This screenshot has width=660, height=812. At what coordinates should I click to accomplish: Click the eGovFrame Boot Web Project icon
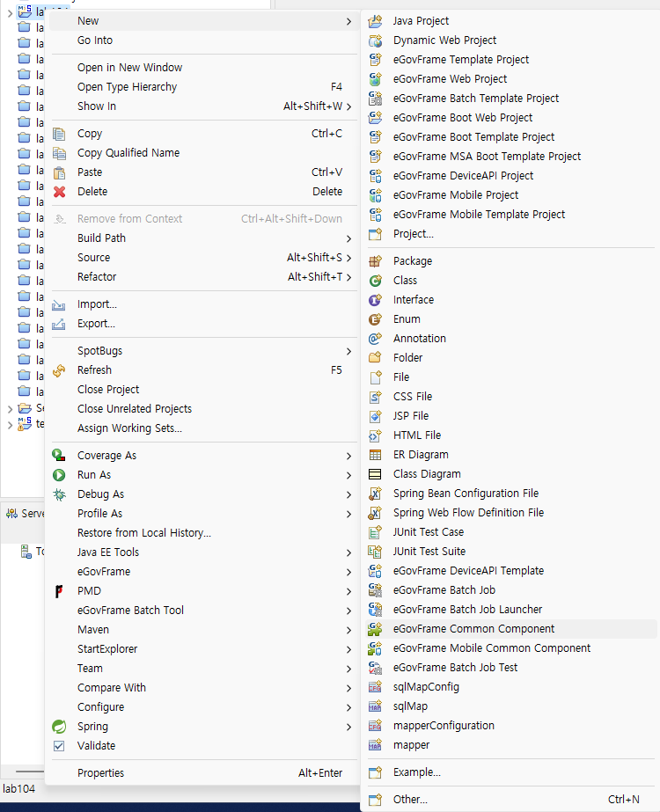pyautogui.click(x=375, y=118)
